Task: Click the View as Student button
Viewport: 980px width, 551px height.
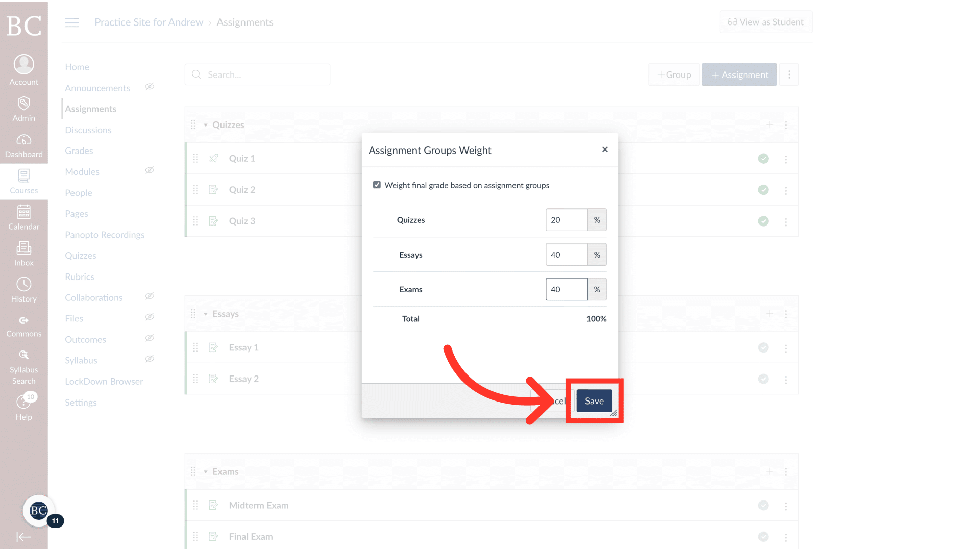Action: 766,22
